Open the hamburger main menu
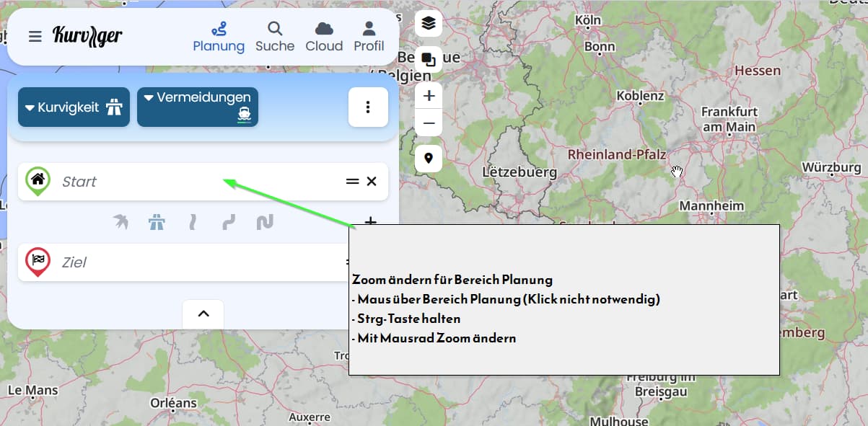This screenshot has height=426, width=868. click(35, 37)
